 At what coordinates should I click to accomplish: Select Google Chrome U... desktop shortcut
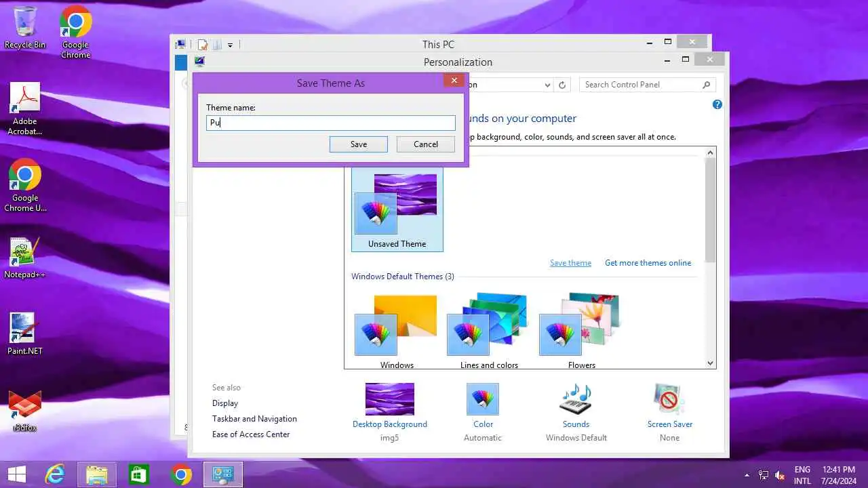[25, 185]
